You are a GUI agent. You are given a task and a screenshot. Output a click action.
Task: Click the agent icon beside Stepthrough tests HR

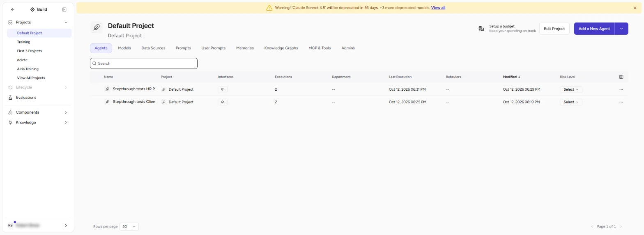[x=107, y=89]
